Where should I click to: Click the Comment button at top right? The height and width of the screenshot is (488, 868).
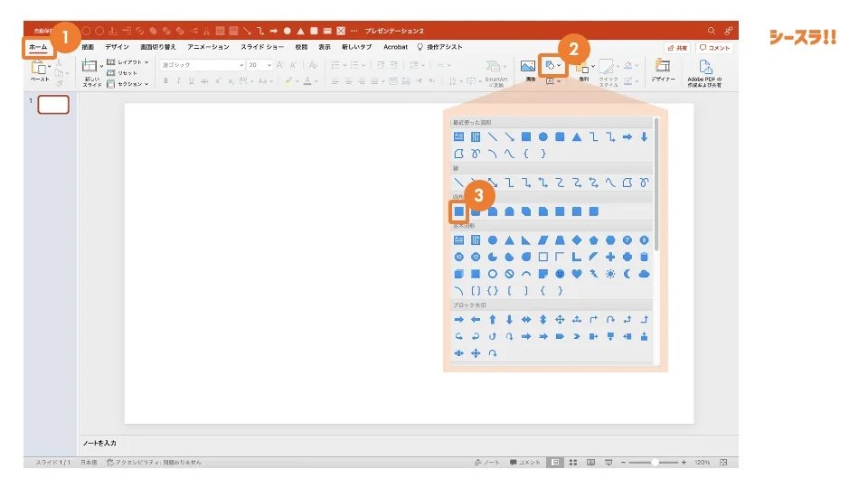coord(714,48)
